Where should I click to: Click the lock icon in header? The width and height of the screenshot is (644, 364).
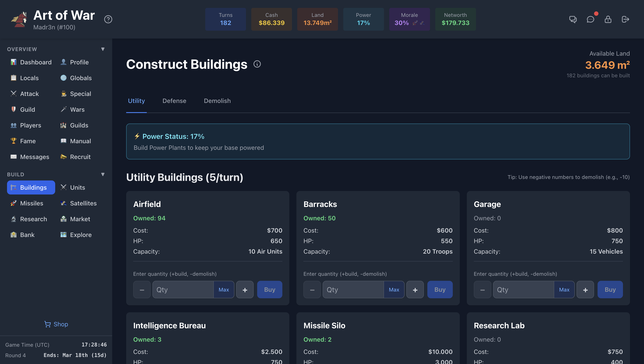tap(608, 19)
